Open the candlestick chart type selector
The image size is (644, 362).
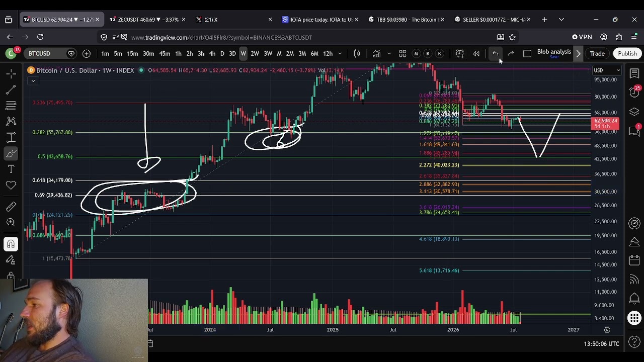[357, 54]
